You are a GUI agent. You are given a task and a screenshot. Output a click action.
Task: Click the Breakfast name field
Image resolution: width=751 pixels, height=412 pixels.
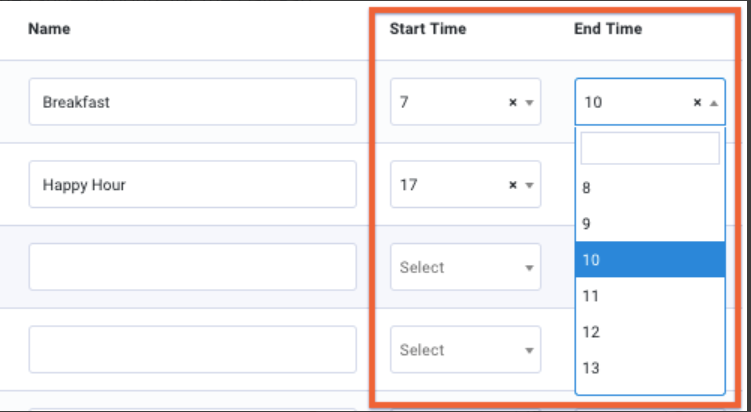click(x=193, y=102)
